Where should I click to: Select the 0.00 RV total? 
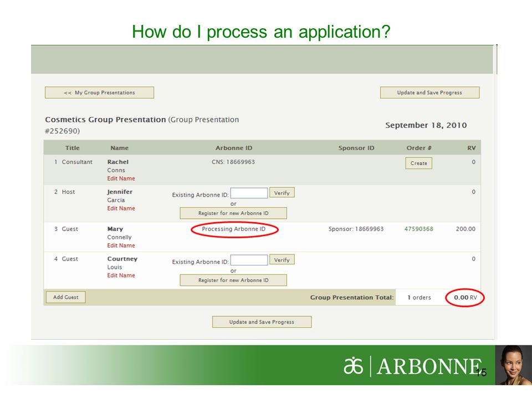click(x=465, y=298)
